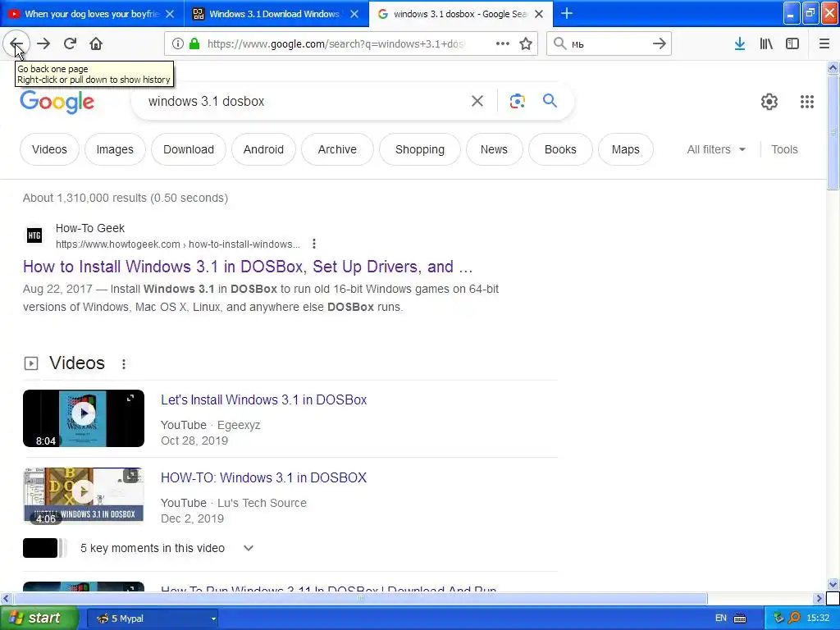Filter results by Shopping

coord(420,149)
